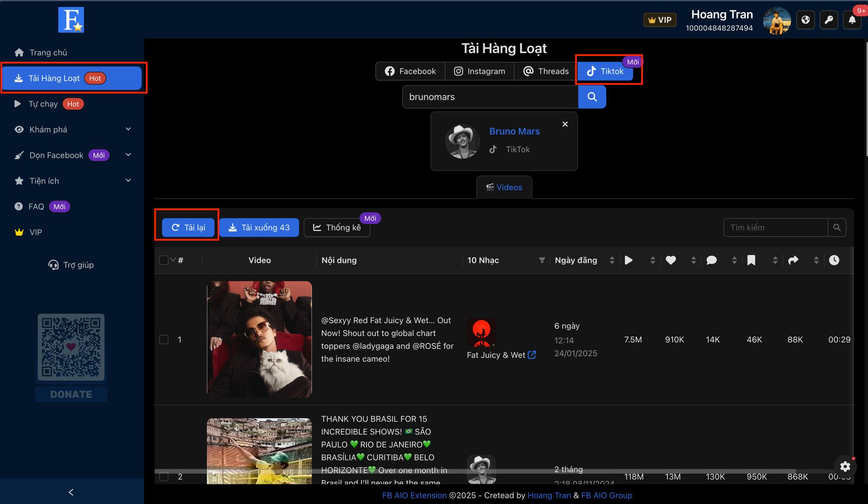Click the clock duration column header
This screenshot has height=504, width=868.
click(x=834, y=260)
